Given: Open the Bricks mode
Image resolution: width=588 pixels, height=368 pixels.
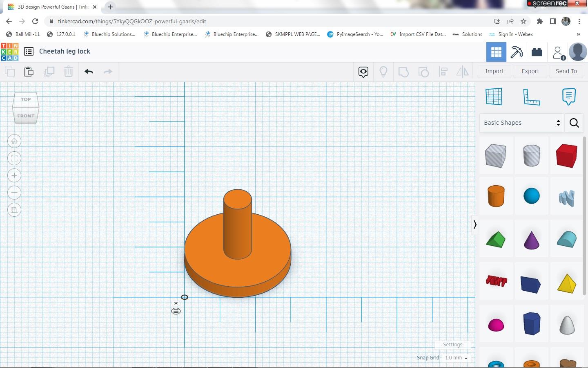Looking at the screenshot, I should pyautogui.click(x=537, y=52).
